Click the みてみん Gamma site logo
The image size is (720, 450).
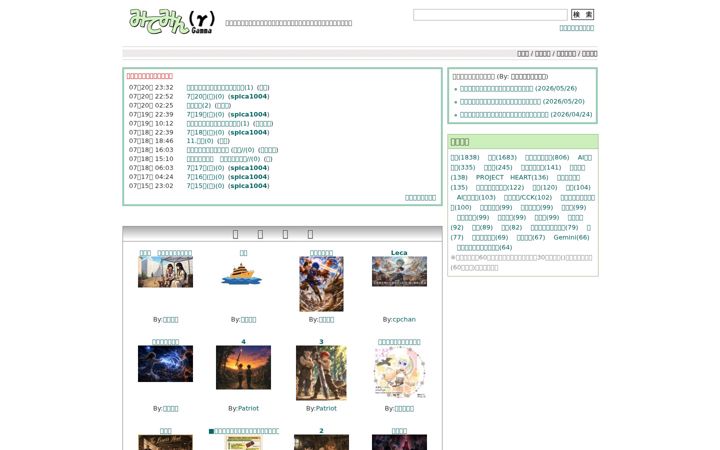click(x=171, y=22)
